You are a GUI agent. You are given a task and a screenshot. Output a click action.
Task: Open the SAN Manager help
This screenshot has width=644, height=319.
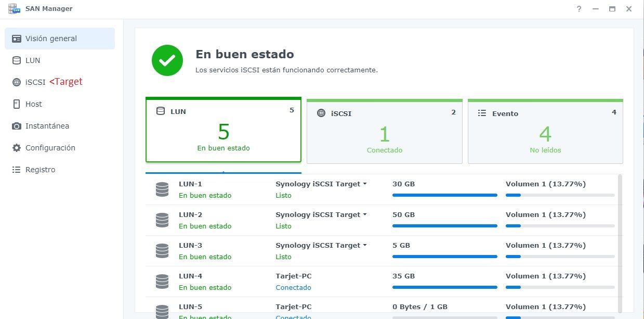click(x=579, y=9)
